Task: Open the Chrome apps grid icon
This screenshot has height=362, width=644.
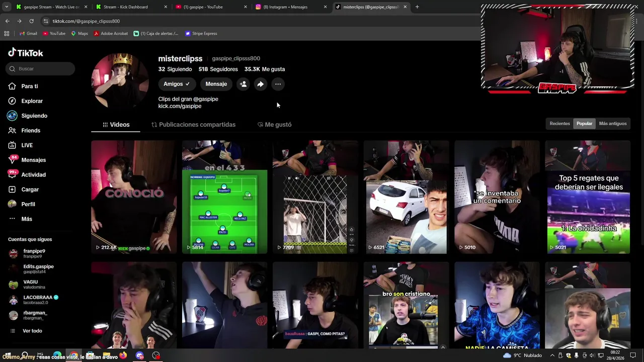Action: pos(7,34)
